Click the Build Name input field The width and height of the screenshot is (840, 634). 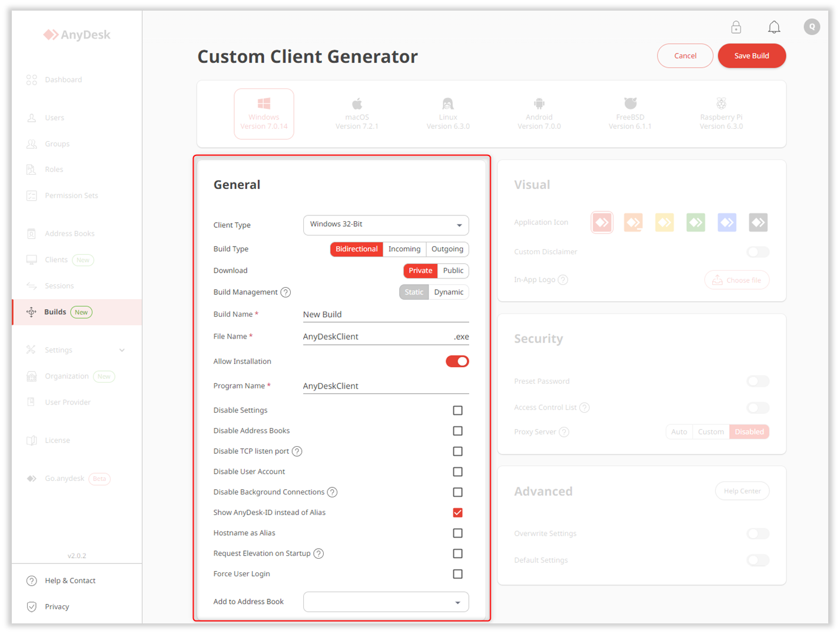(x=386, y=315)
